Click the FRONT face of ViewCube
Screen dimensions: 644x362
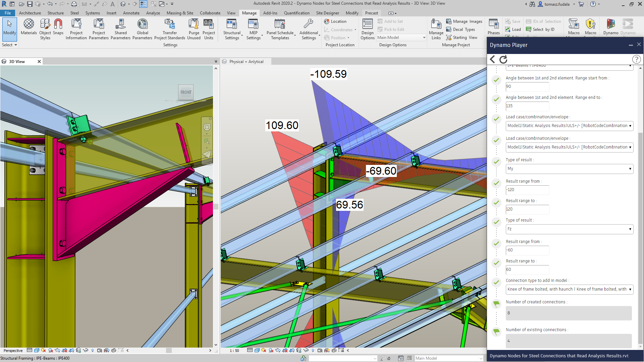click(186, 92)
